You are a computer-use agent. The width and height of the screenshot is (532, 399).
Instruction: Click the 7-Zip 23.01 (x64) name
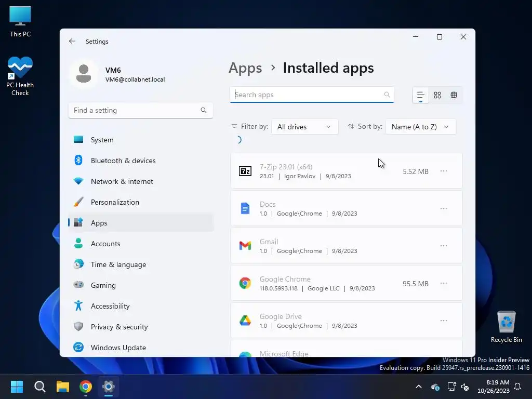tap(286, 167)
